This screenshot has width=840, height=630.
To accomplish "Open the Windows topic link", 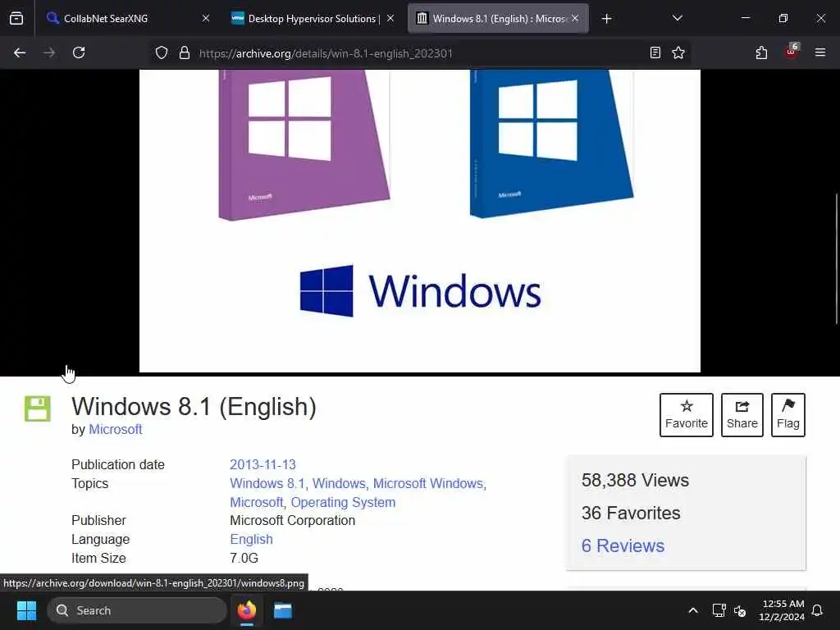I will [339, 483].
